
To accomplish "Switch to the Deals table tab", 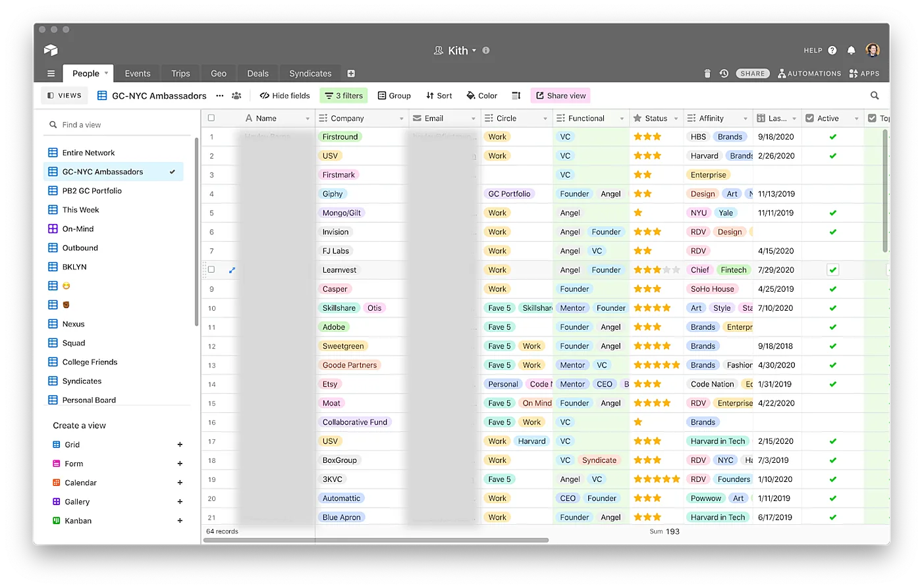I will [x=258, y=74].
